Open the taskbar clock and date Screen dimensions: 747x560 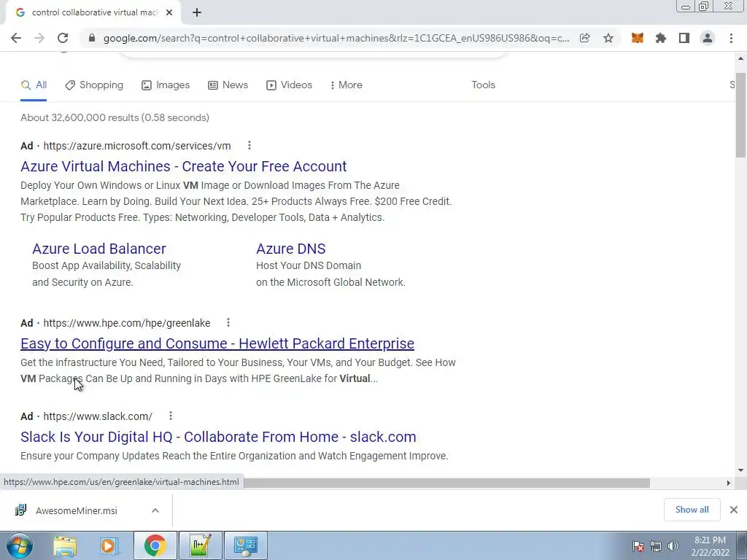click(x=710, y=546)
